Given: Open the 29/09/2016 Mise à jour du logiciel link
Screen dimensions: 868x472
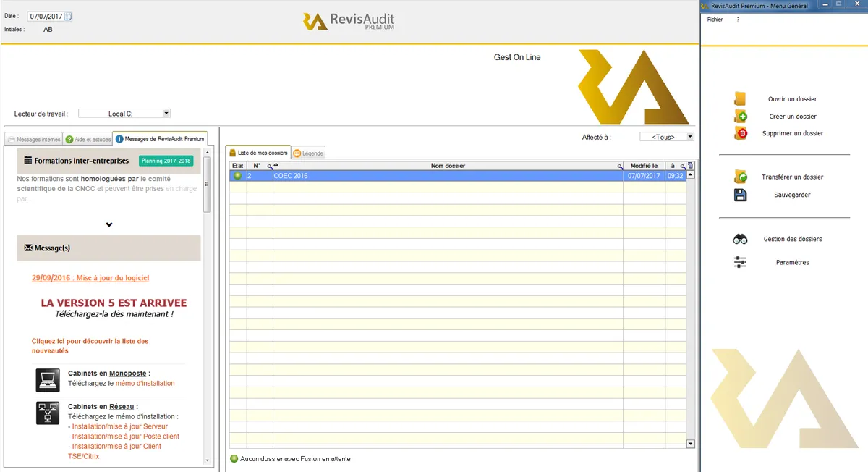Looking at the screenshot, I should point(90,278).
